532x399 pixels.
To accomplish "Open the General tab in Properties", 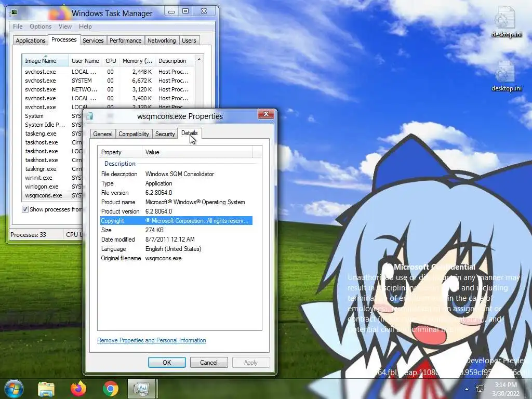I will point(103,134).
